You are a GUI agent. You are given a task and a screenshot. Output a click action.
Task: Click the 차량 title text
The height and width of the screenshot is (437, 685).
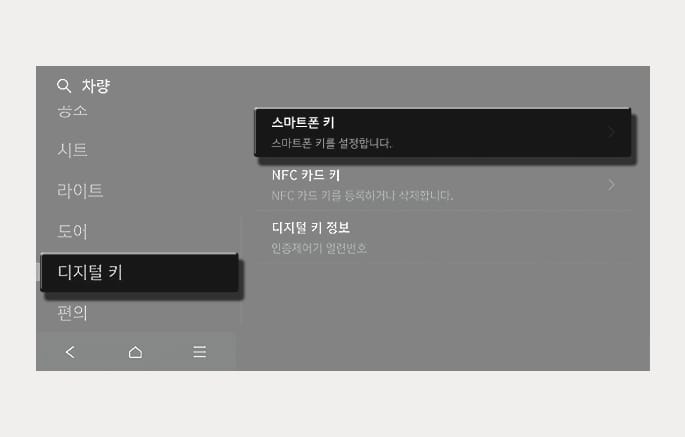(96, 86)
